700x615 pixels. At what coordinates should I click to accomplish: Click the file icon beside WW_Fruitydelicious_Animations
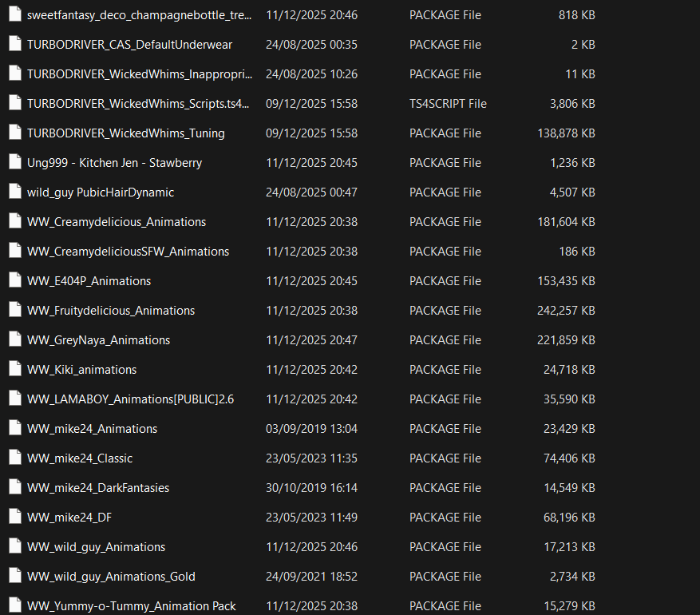(x=15, y=310)
